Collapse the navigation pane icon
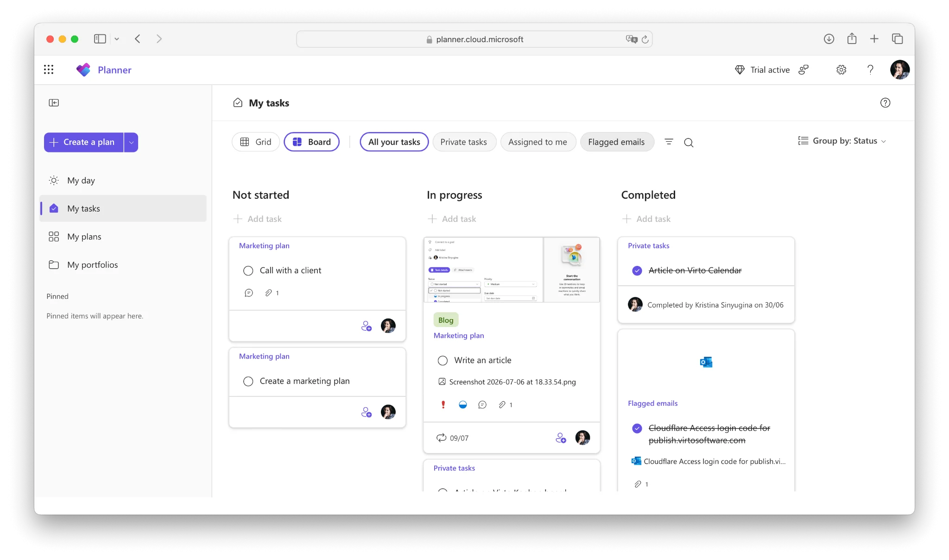 pos(54,102)
